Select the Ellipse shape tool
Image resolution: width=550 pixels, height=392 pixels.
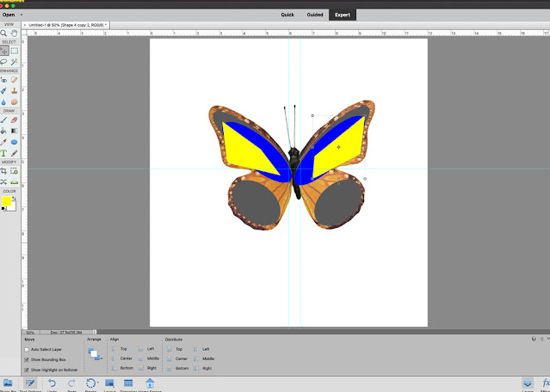tap(15, 142)
